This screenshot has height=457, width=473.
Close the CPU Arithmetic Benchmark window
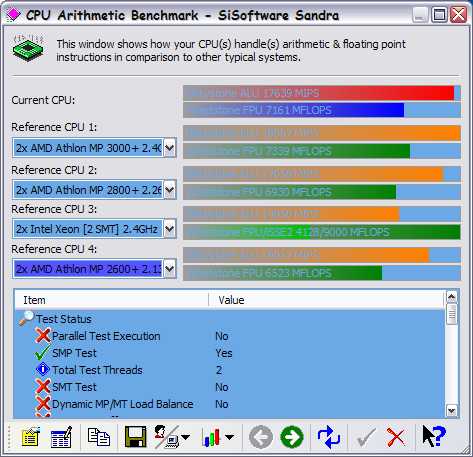(x=458, y=15)
